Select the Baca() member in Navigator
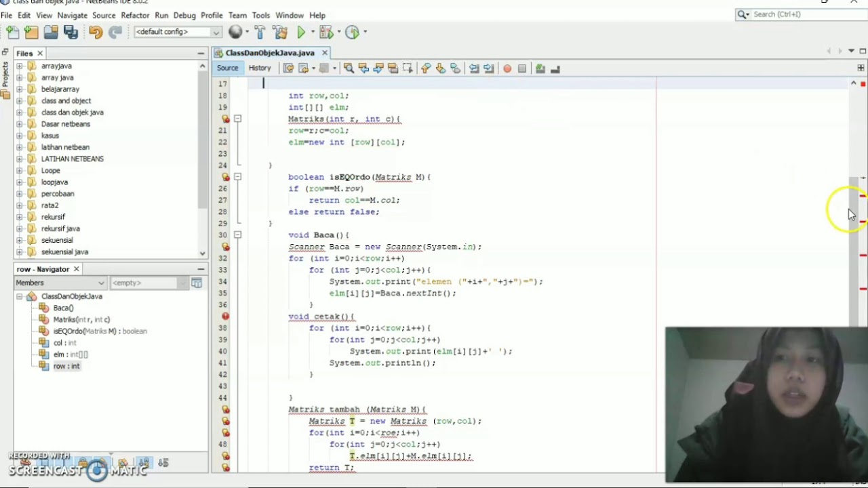The height and width of the screenshot is (488, 868). [x=63, y=308]
